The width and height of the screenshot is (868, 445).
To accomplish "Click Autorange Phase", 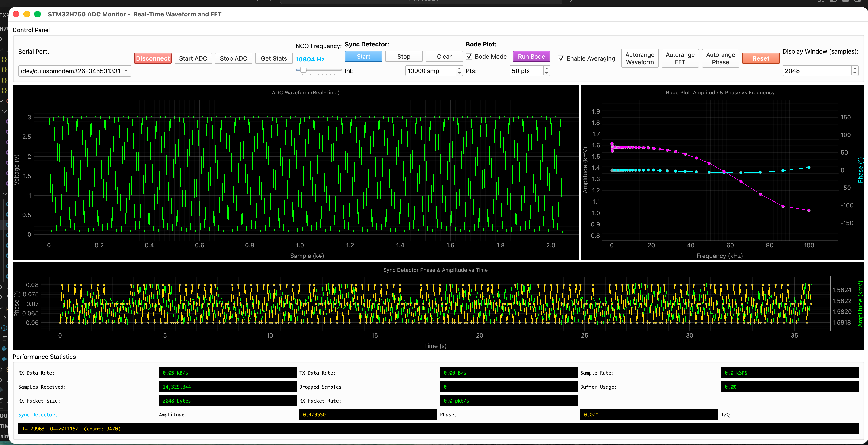I will click(x=720, y=58).
